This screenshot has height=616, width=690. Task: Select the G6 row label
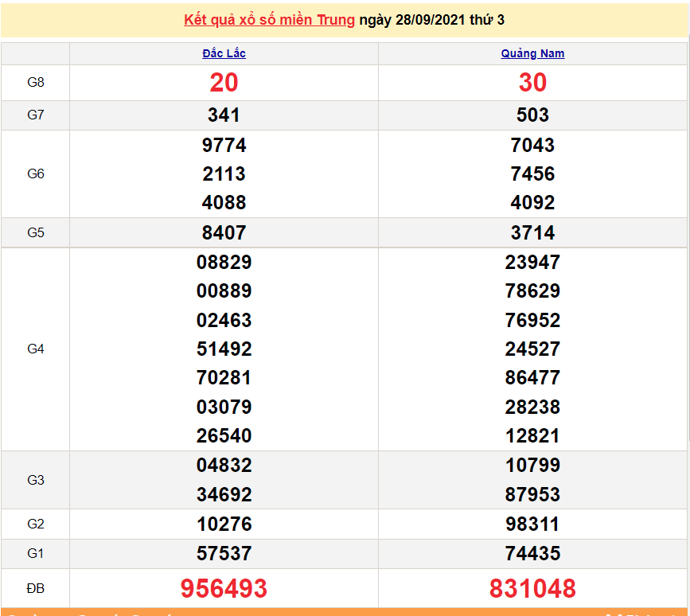(x=36, y=173)
